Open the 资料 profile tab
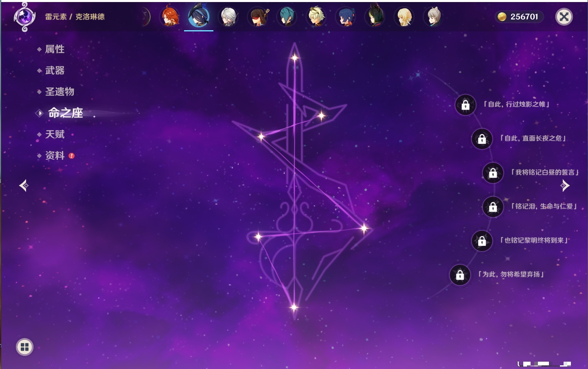The height and width of the screenshot is (369, 588). pyautogui.click(x=55, y=156)
